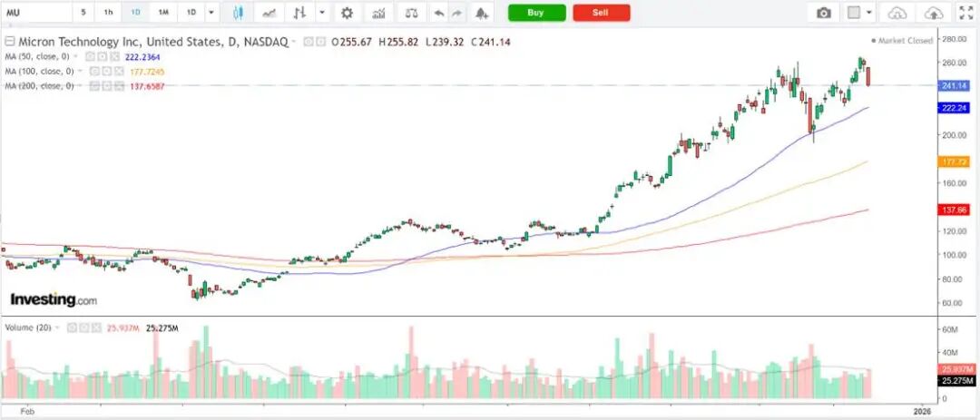The width and height of the screenshot is (980, 420).
Task: Open the Investing.com logo link
Action: tap(54, 300)
